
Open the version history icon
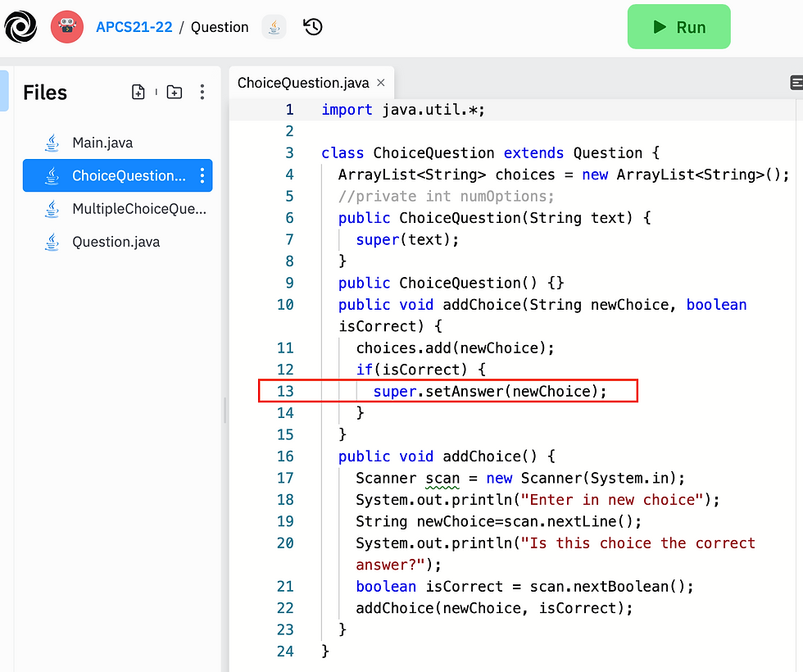313,26
